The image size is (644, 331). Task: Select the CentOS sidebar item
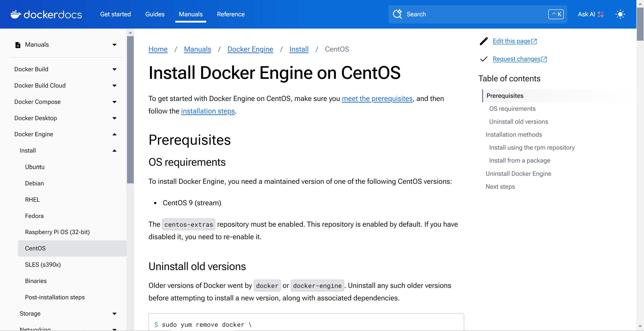click(72, 248)
